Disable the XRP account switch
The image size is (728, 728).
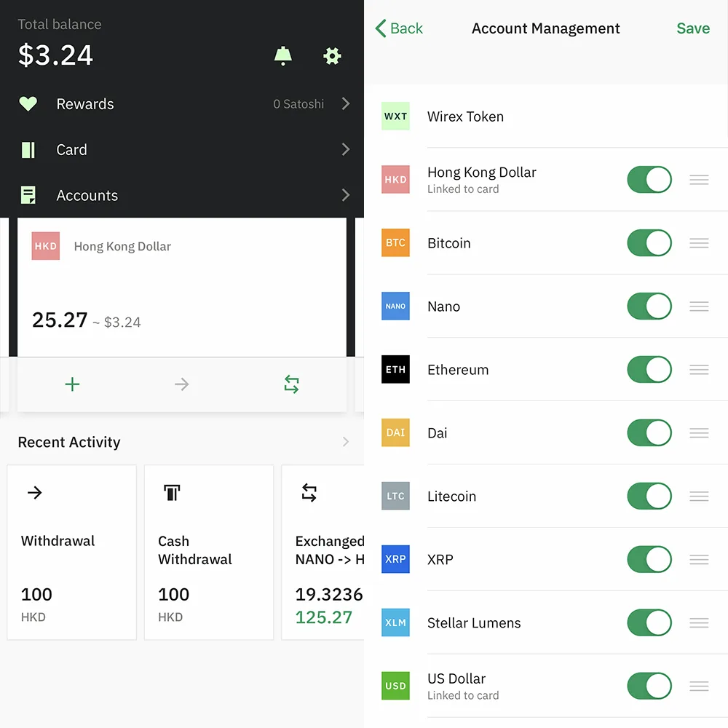(649, 559)
